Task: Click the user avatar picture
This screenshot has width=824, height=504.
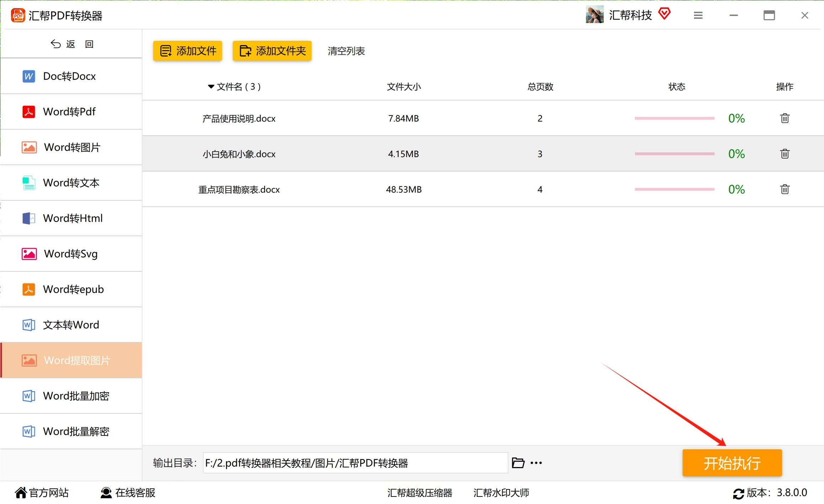Action: tap(594, 15)
